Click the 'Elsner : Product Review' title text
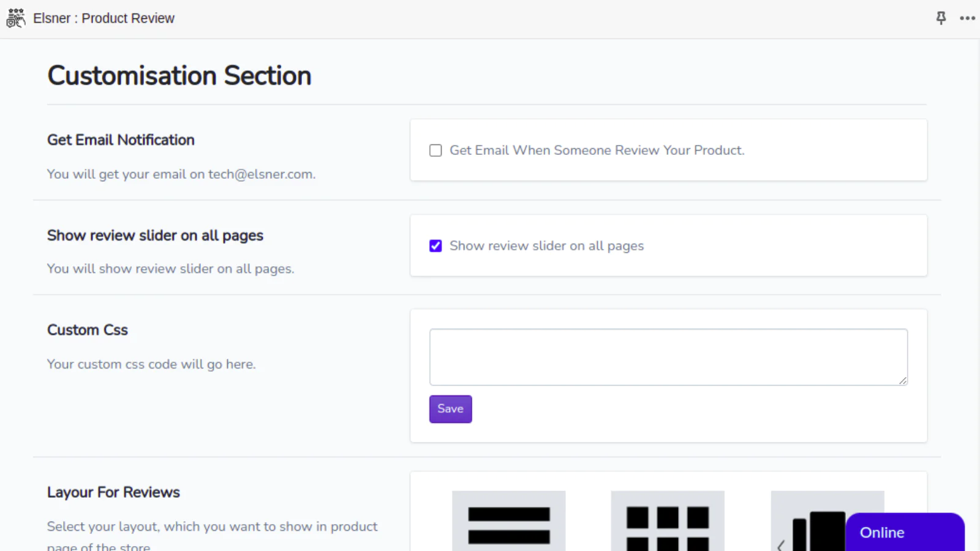The width and height of the screenshot is (980, 551). coord(104,18)
